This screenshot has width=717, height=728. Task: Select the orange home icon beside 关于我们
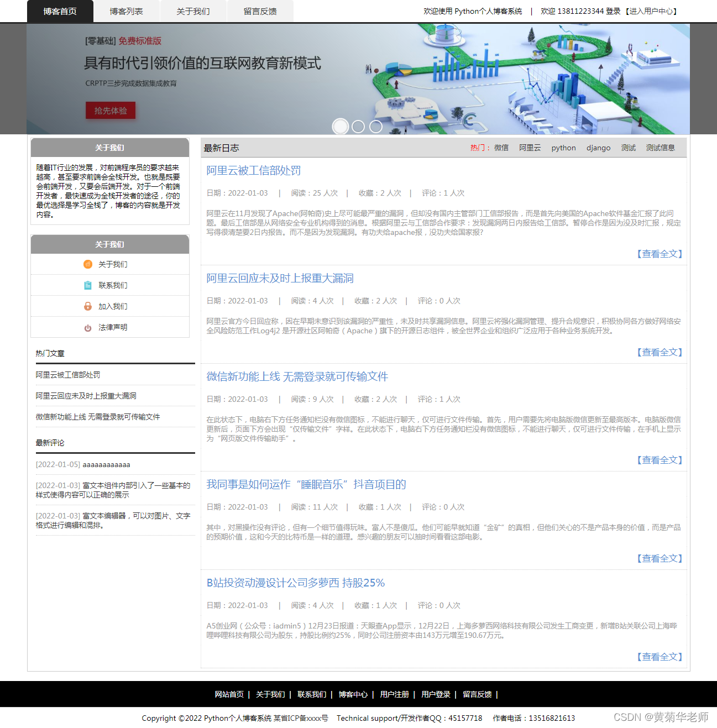pyautogui.click(x=88, y=264)
